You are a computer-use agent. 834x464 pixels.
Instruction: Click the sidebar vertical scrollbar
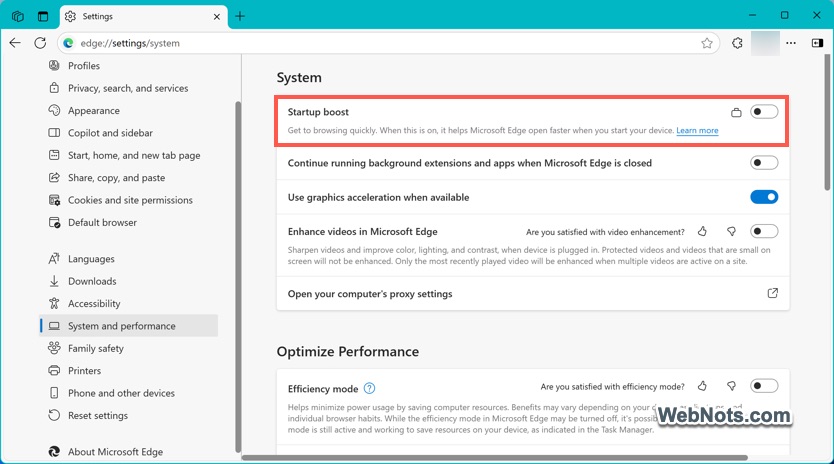click(238, 277)
